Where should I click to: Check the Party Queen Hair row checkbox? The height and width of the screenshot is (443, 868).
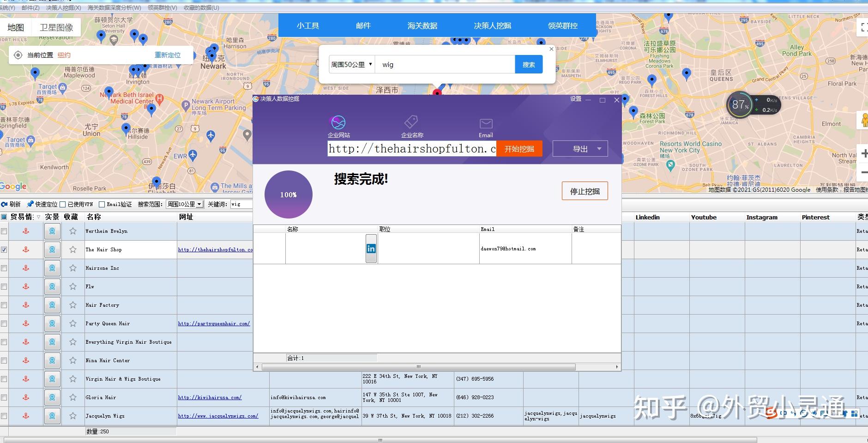click(4, 323)
